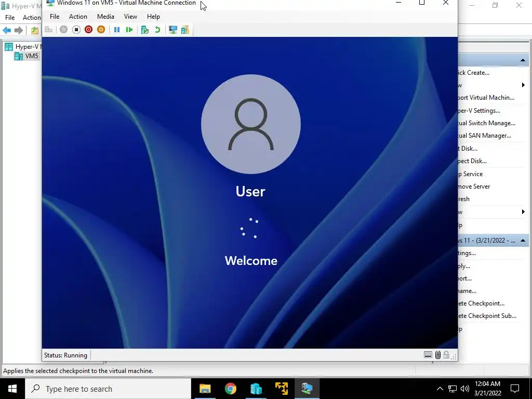This screenshot has width=532, height=399.
Task: Click Status: Running in the status bar
Action: coord(65,355)
